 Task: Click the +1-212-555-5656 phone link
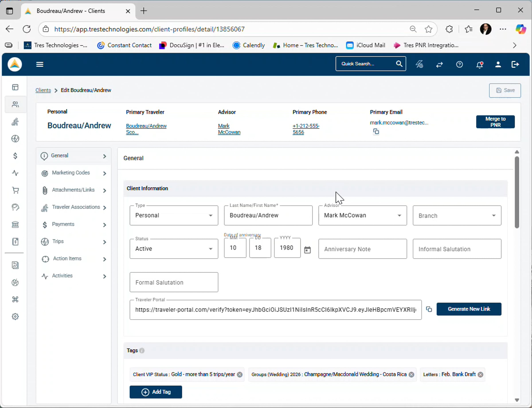coord(306,129)
